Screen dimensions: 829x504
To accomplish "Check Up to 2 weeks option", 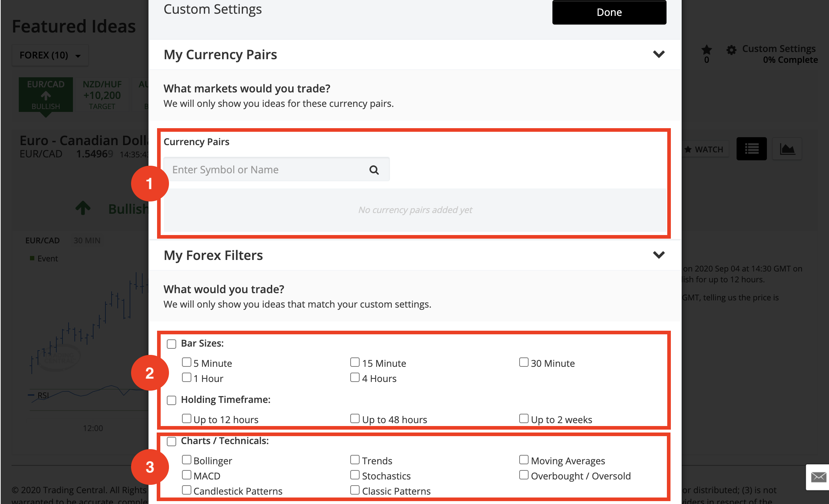I will [x=524, y=418].
